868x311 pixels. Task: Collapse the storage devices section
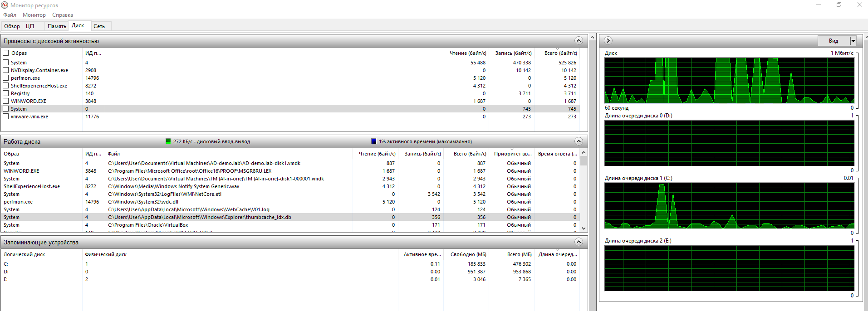pyautogui.click(x=579, y=242)
